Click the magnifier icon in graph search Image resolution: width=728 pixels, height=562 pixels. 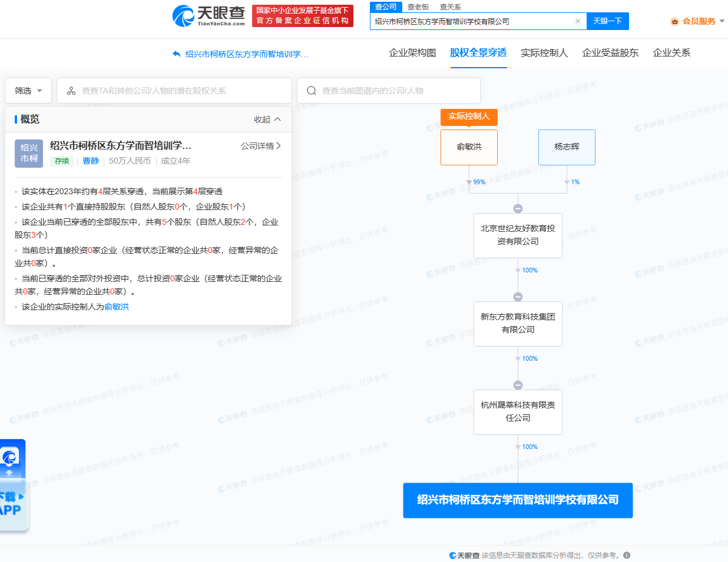pos(312,91)
